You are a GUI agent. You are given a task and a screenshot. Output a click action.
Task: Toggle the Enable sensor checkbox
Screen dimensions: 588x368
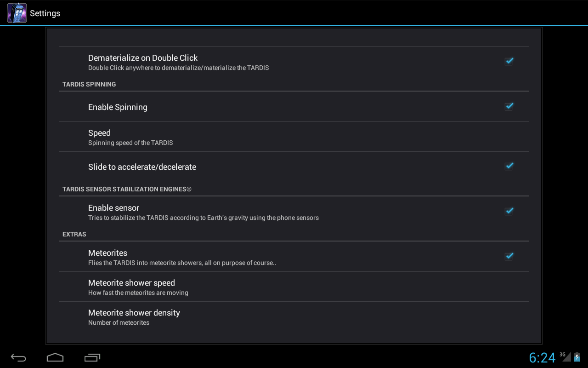509,211
